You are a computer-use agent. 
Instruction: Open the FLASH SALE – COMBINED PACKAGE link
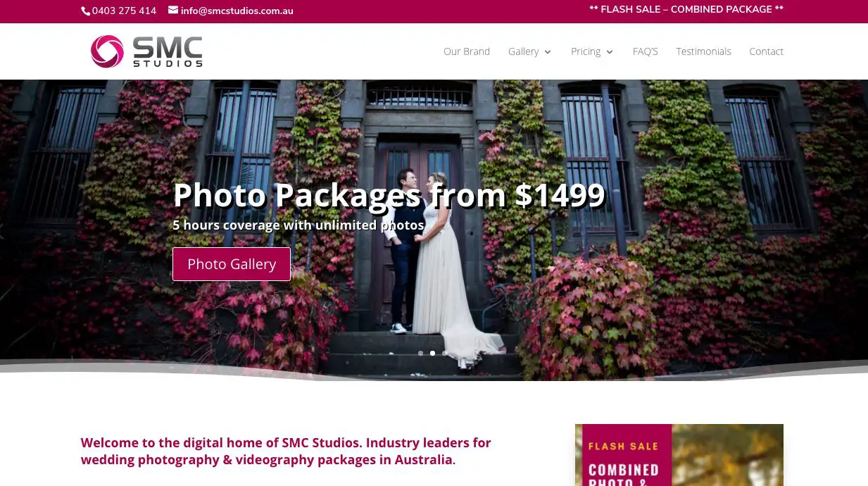pyautogui.click(x=686, y=10)
